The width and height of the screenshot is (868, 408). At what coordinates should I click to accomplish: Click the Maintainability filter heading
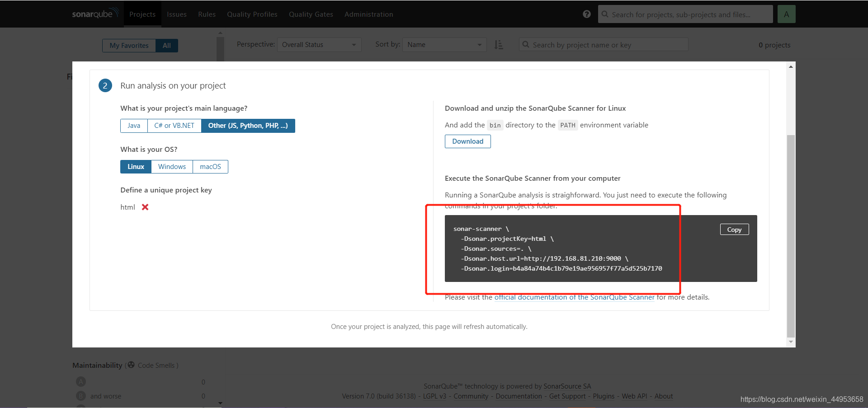coord(97,365)
